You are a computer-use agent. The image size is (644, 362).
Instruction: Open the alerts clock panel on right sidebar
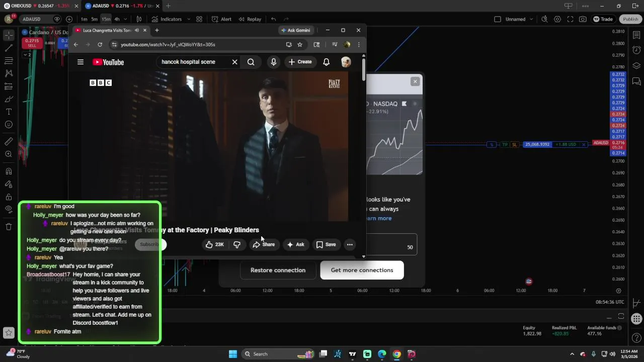coord(636,50)
